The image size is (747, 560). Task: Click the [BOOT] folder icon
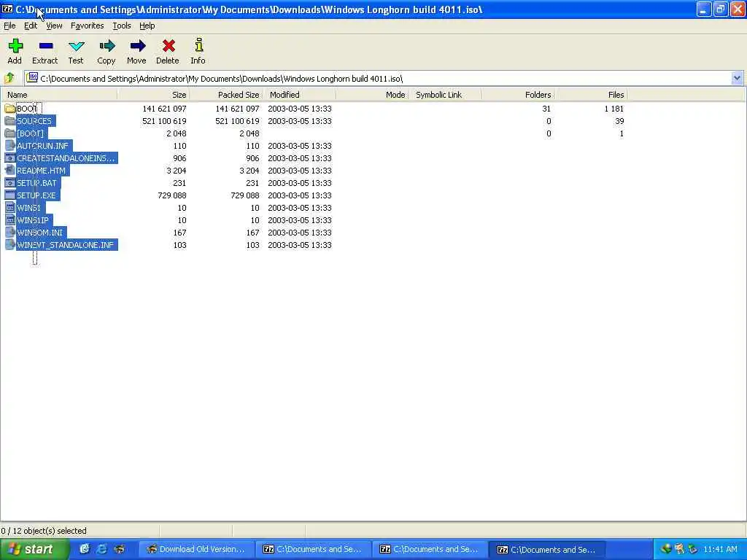pyautogui.click(x=9, y=133)
